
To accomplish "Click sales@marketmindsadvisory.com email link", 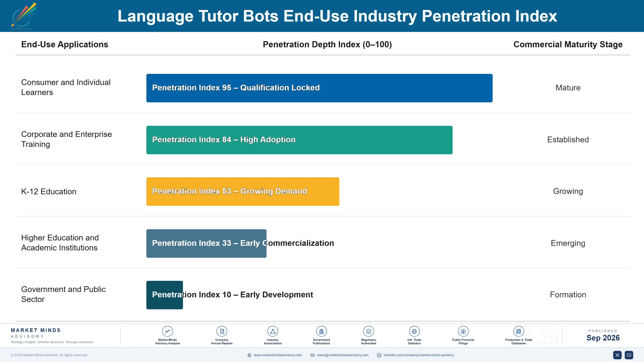I will (x=342, y=355).
